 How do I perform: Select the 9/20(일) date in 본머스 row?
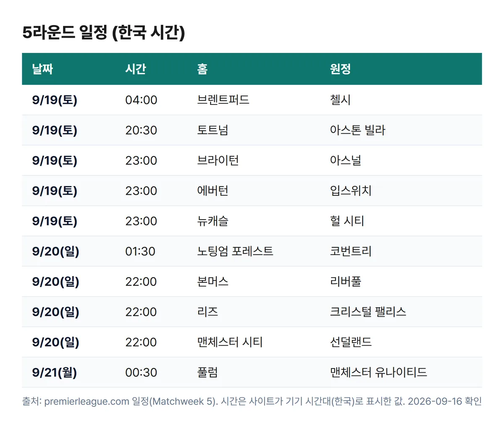[x=55, y=281]
